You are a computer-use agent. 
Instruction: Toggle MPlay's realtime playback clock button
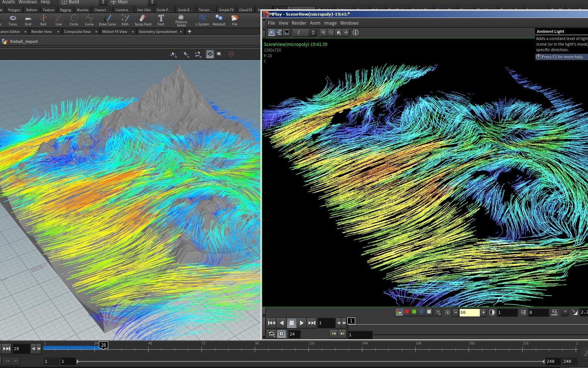[x=282, y=334]
